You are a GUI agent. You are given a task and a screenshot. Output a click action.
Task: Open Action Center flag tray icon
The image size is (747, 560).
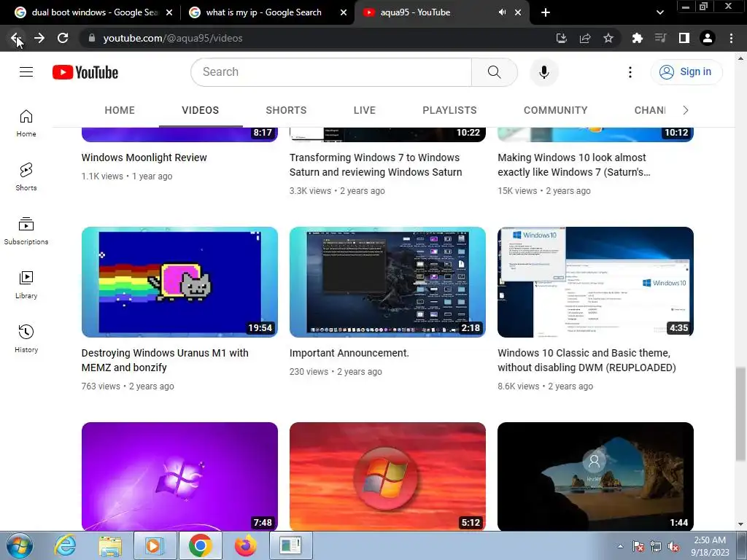tap(638, 547)
